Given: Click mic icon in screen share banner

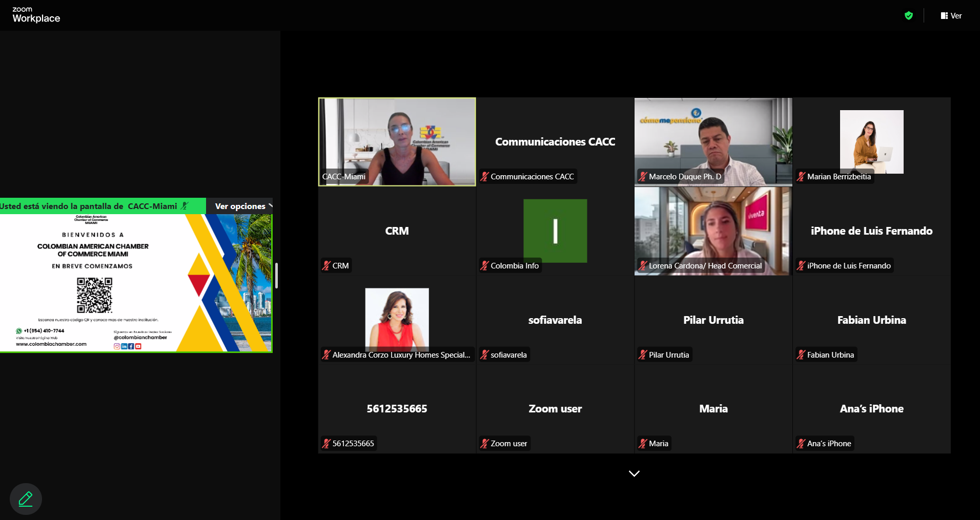Looking at the screenshot, I should click(x=185, y=206).
